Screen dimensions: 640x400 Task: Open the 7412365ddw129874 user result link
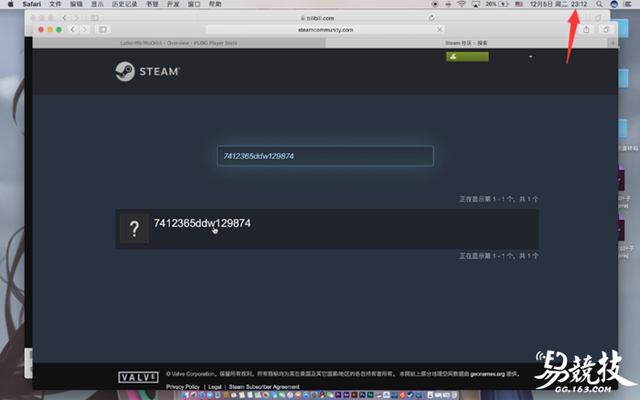point(202,223)
